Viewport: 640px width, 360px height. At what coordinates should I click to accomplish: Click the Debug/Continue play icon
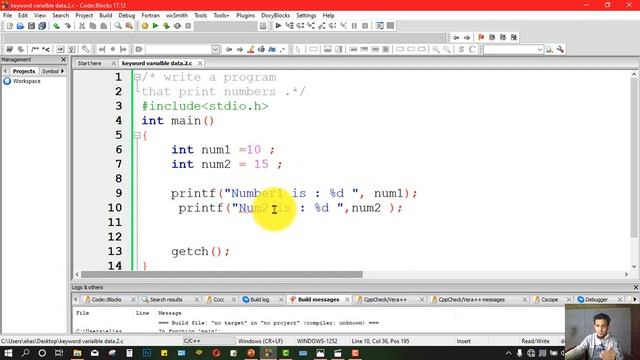[x=278, y=26]
